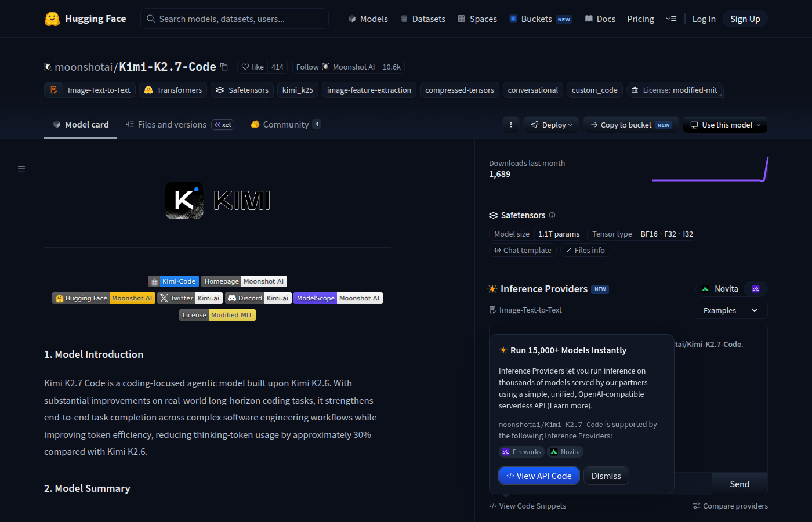The image size is (812, 522).
Task: Click the moonshotai organization name link
Action: (x=84, y=67)
